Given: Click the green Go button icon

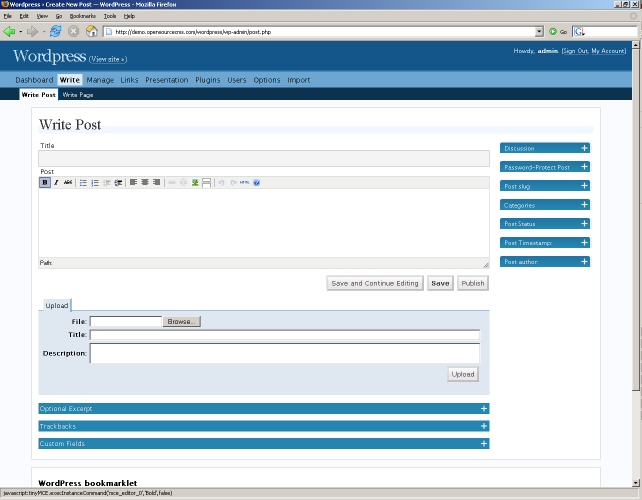Looking at the screenshot, I should pyautogui.click(x=553, y=32).
